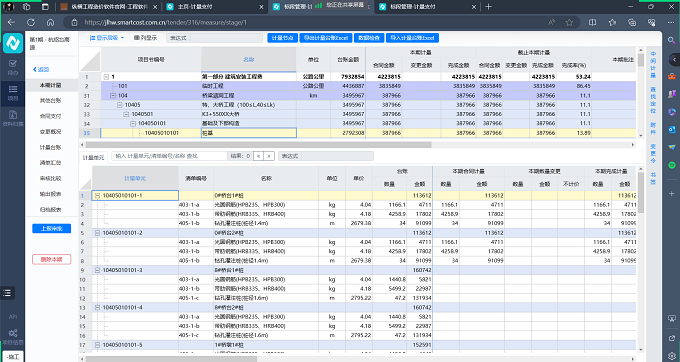Select 合同支付 in the left menu
Image resolution: width=680 pixels, height=362 pixels.
point(51,116)
